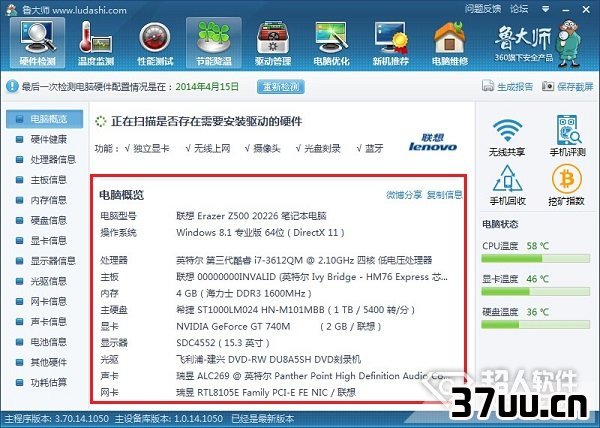Close the 鲁大师 window
The image size is (600, 428).
[x=586, y=9]
